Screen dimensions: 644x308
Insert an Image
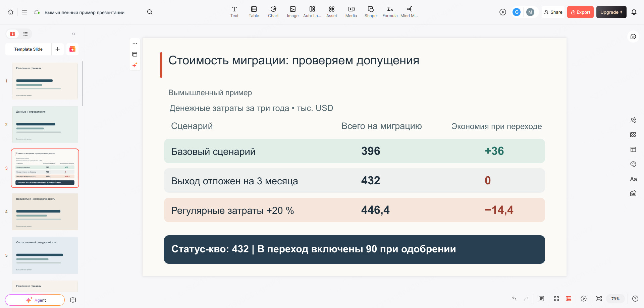pos(293,12)
